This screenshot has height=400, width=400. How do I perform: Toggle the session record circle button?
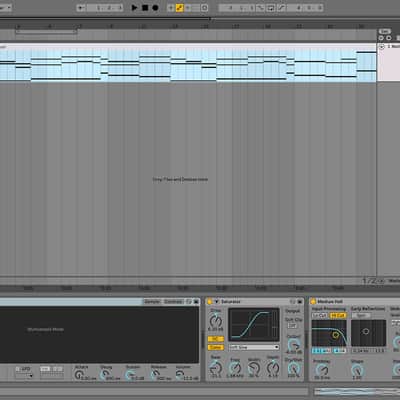coord(205,8)
